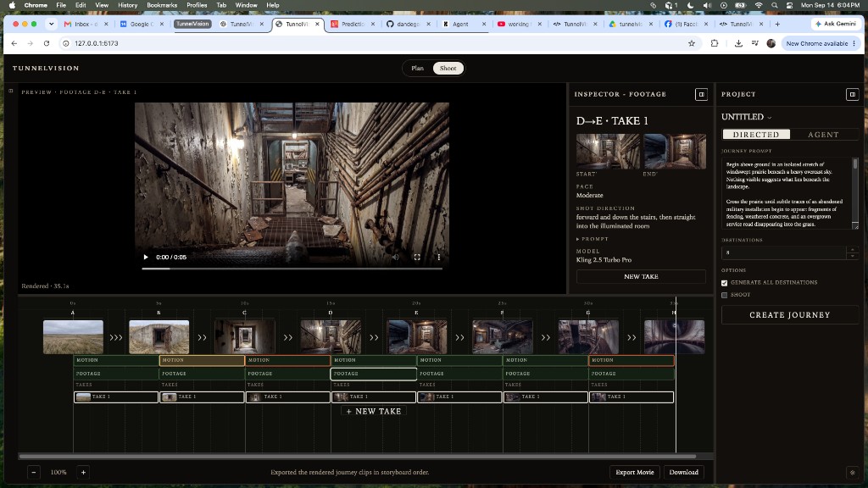Select the Directed mode tab
The height and width of the screenshot is (488, 868).
click(x=755, y=135)
